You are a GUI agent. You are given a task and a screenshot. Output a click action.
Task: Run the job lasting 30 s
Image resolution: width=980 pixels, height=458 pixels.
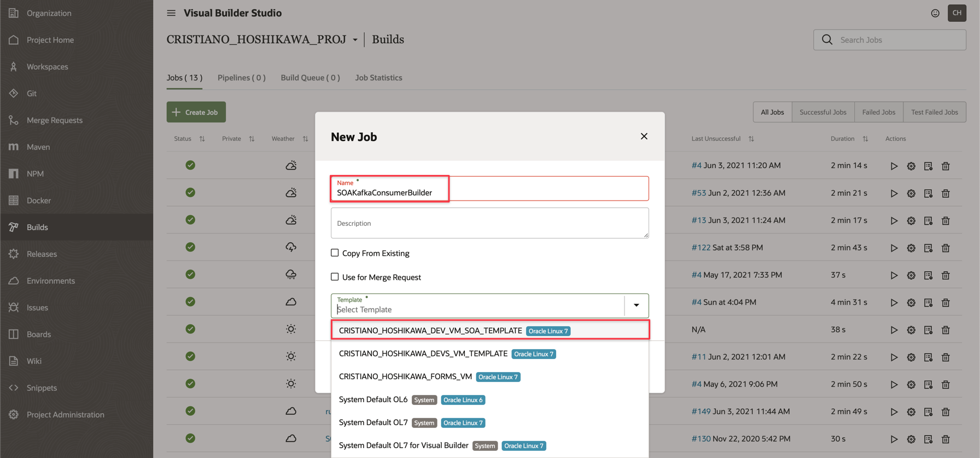coord(894,439)
